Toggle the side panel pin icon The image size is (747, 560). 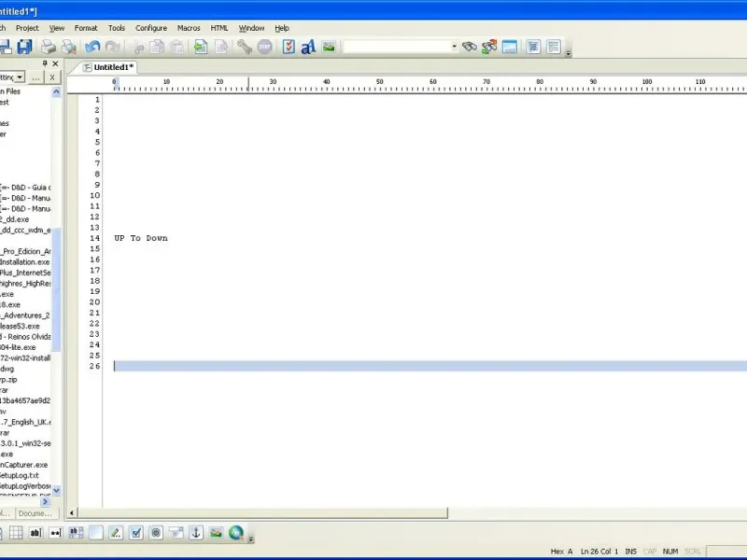click(45, 63)
